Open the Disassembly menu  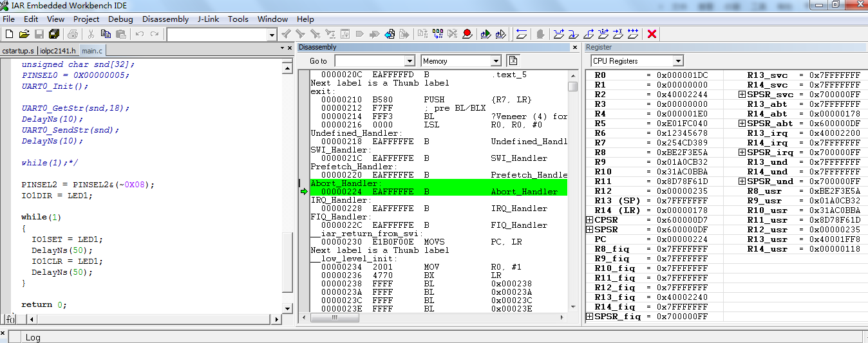165,19
